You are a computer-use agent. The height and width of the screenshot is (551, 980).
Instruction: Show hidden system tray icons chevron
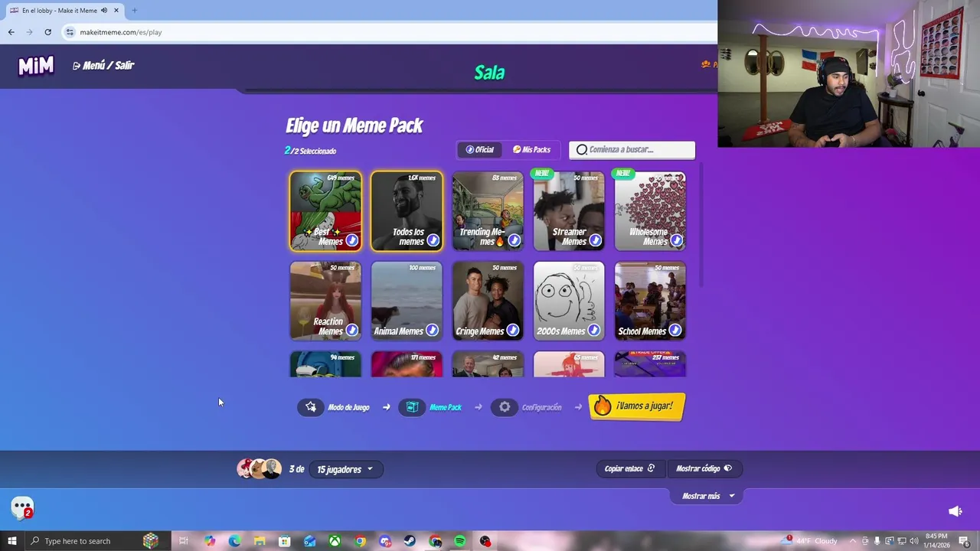pos(853,541)
